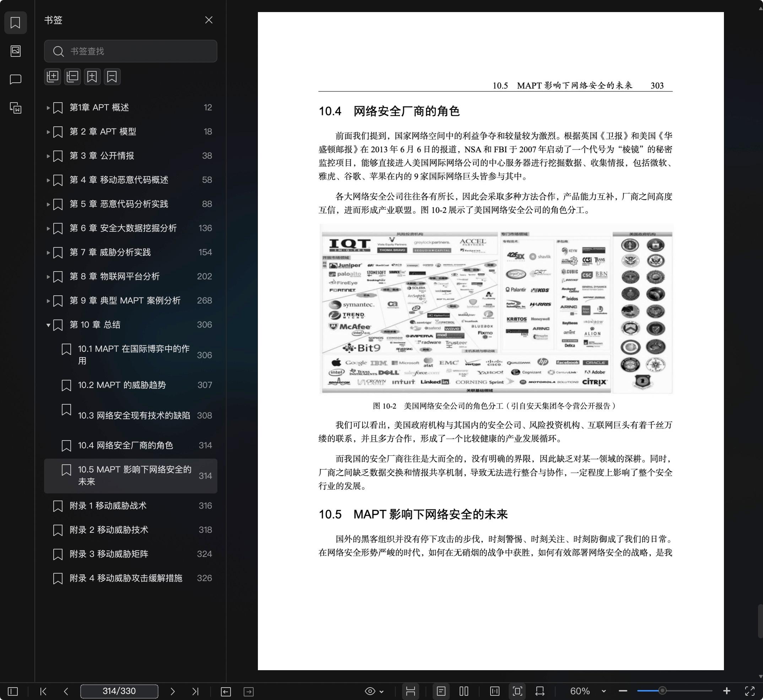Open bookmark 10.2 MAPT 的威胁趋势
This screenshot has width=763, height=700.
tap(130, 385)
